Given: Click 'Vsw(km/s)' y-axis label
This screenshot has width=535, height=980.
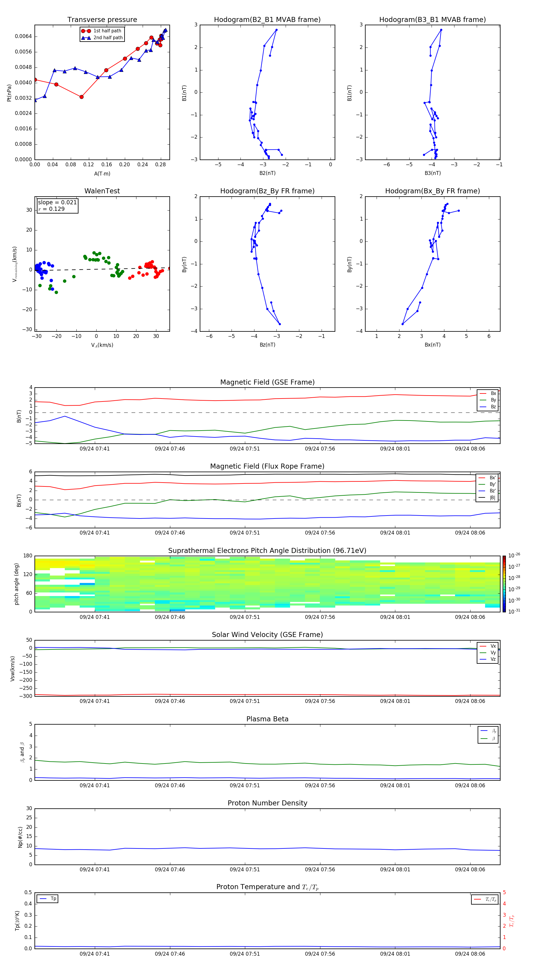Looking at the screenshot, I should coord(12,668).
